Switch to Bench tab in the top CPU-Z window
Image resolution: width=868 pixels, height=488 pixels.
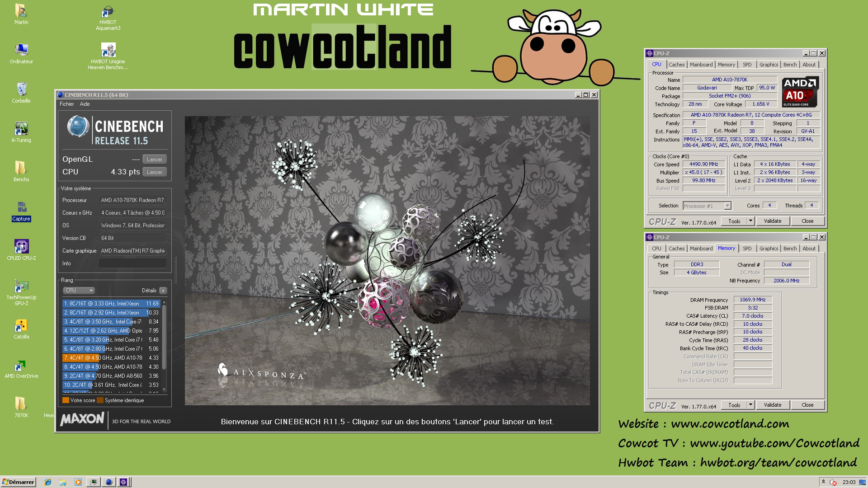click(790, 65)
